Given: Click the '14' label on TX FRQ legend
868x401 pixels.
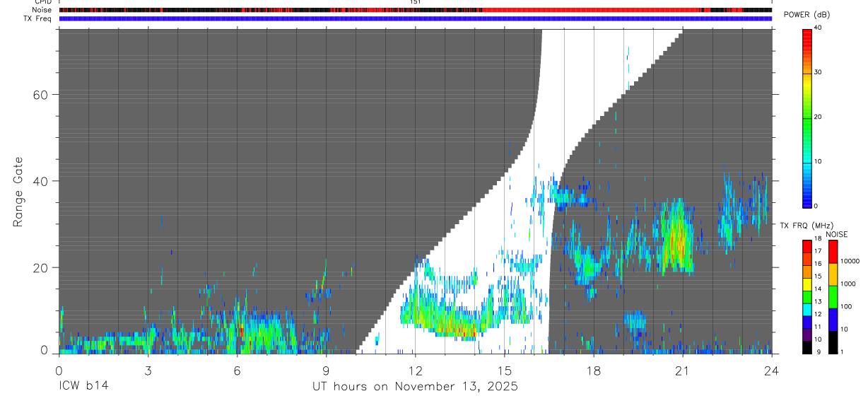Looking at the screenshot, I should pyautogui.click(x=818, y=289).
